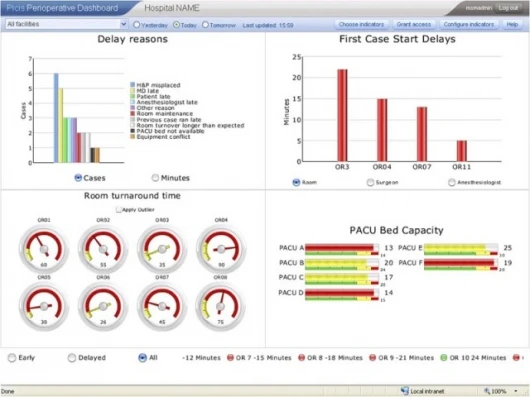Click the OR05 turnaround gauge
The image size is (530, 397).
click(44, 306)
